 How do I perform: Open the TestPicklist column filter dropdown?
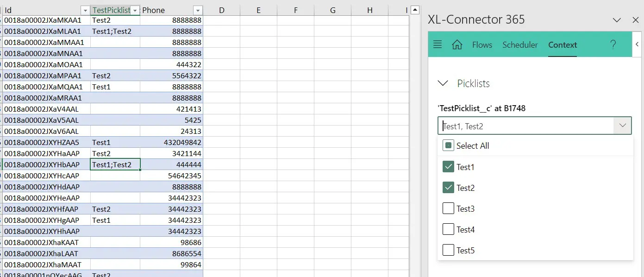point(135,10)
